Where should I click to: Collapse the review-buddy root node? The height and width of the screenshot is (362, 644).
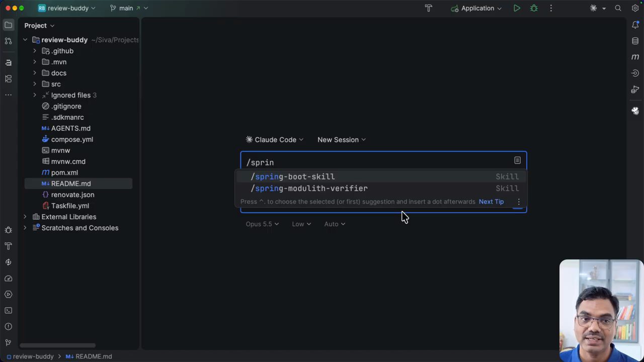click(x=25, y=40)
